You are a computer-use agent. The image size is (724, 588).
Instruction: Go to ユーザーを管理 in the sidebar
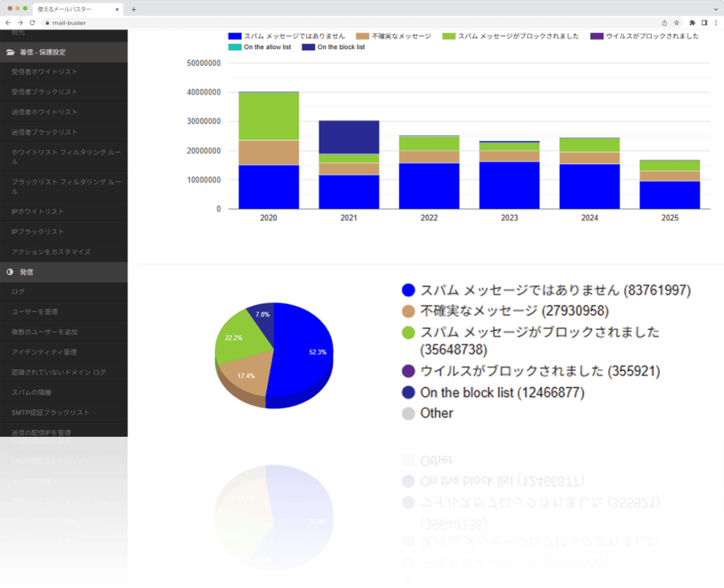[x=35, y=311]
